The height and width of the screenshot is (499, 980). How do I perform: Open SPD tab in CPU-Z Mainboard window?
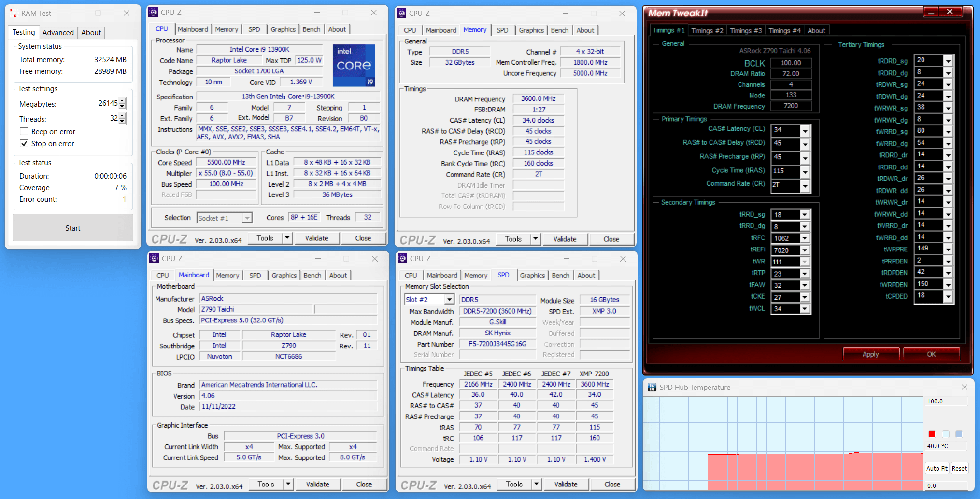click(255, 275)
